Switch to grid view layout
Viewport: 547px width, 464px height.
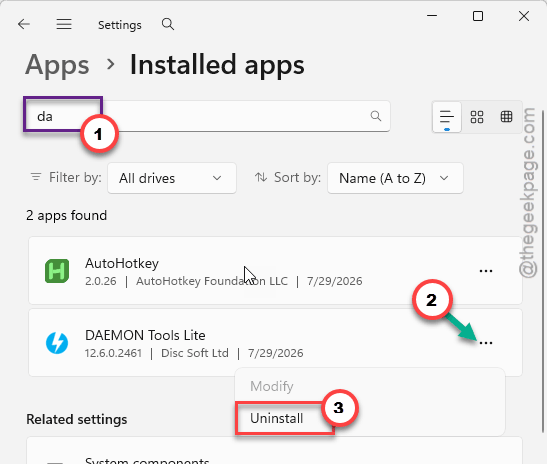click(x=477, y=117)
